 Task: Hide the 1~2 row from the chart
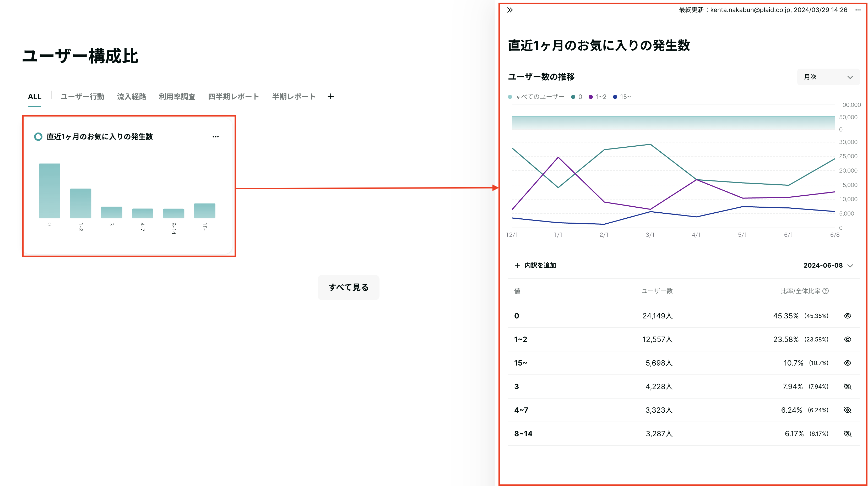click(x=848, y=340)
